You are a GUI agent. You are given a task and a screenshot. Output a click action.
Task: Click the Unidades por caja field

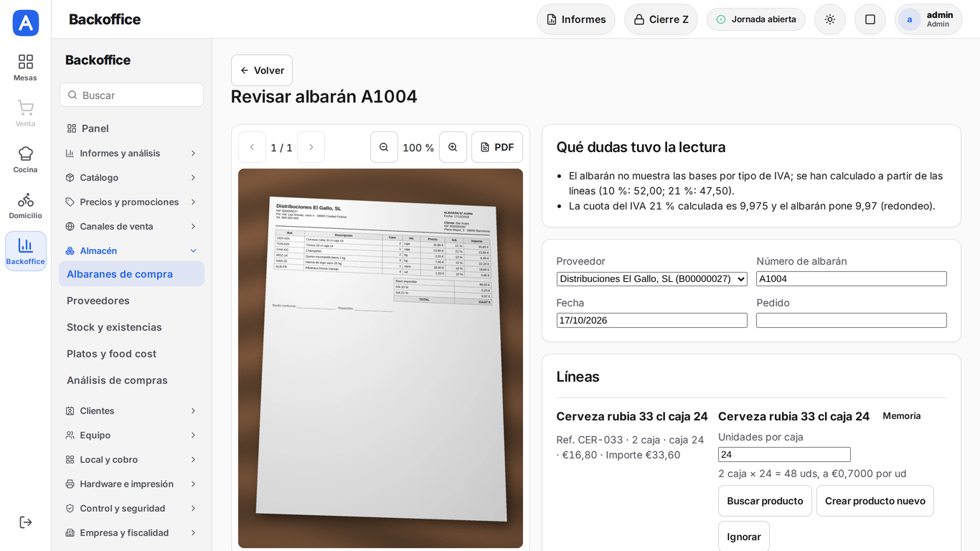point(784,454)
